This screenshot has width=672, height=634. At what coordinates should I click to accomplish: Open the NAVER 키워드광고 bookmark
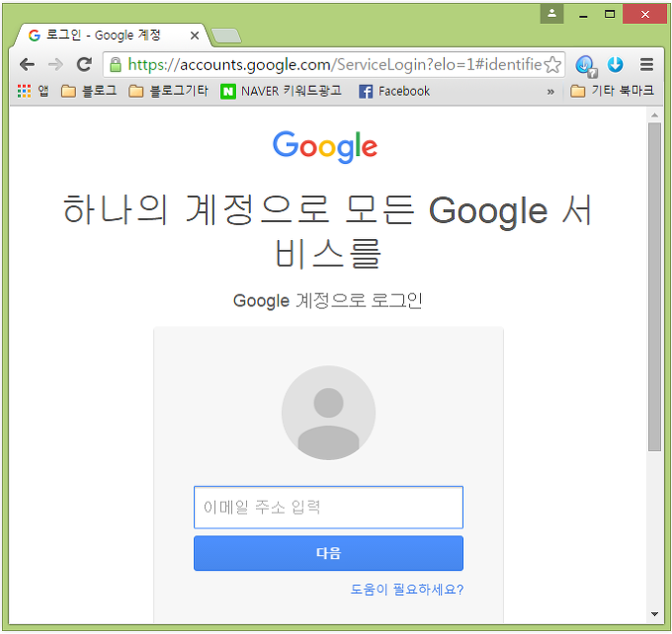(281, 91)
